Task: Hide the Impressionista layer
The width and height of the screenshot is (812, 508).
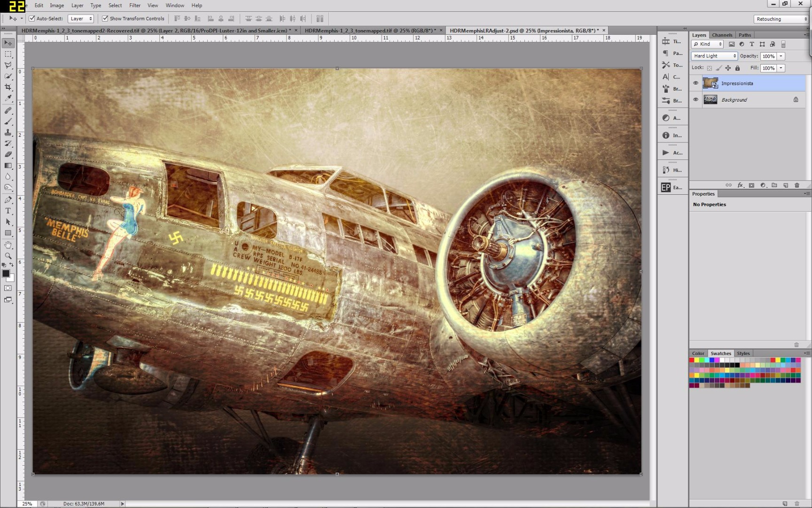Action: [x=696, y=83]
